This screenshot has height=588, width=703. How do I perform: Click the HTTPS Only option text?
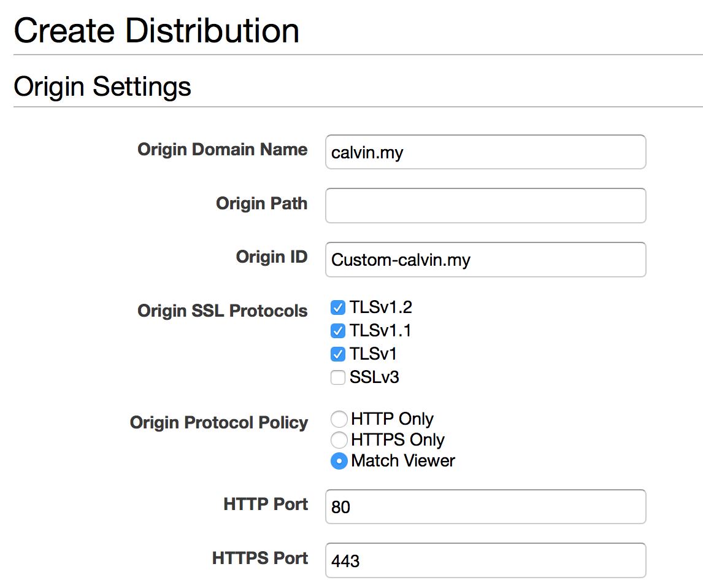click(x=398, y=440)
